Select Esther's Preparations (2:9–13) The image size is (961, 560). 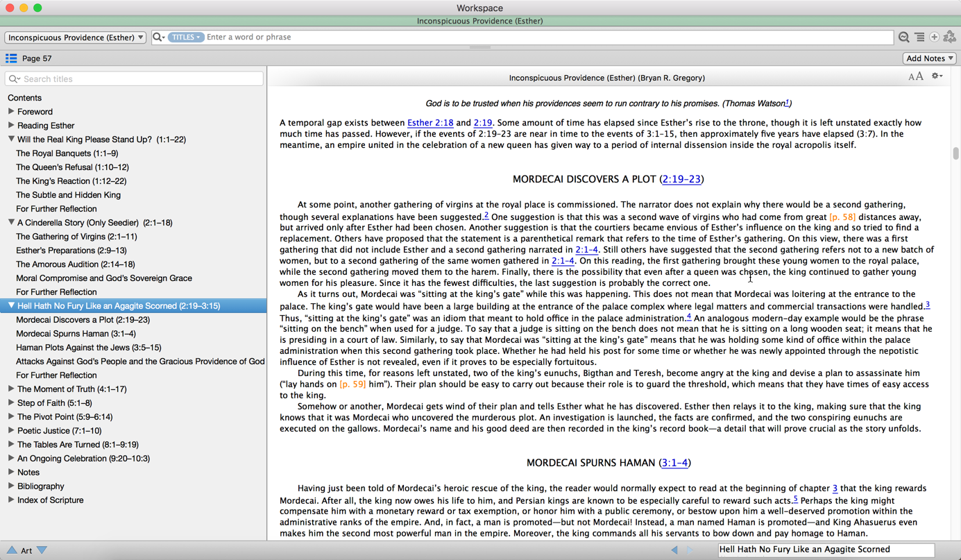[x=71, y=251]
